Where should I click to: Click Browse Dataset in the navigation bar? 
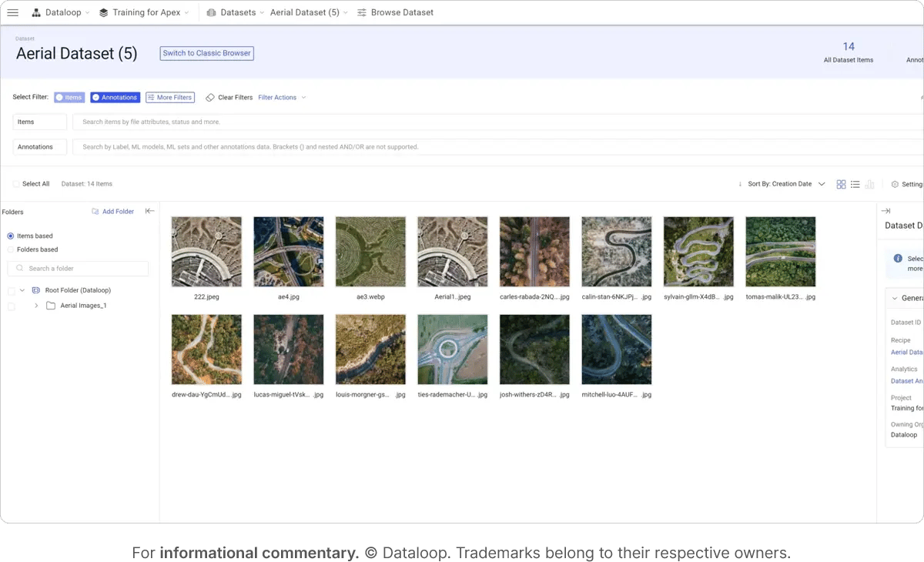pos(395,12)
